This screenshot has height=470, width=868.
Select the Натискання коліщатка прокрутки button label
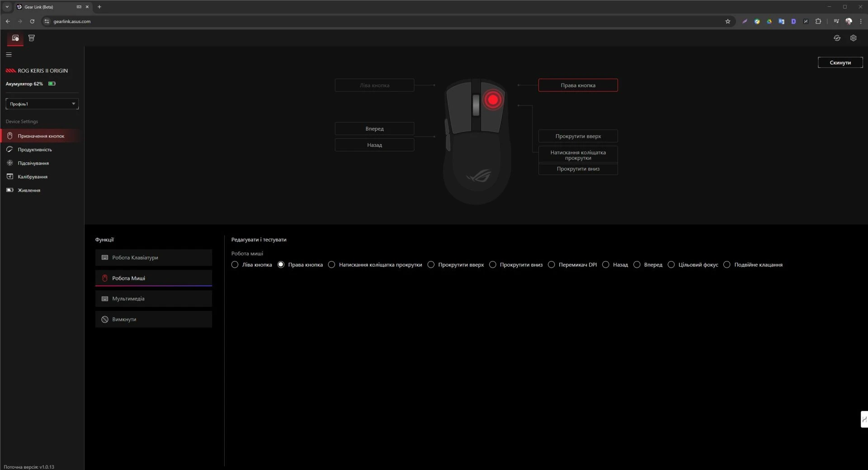(578, 155)
